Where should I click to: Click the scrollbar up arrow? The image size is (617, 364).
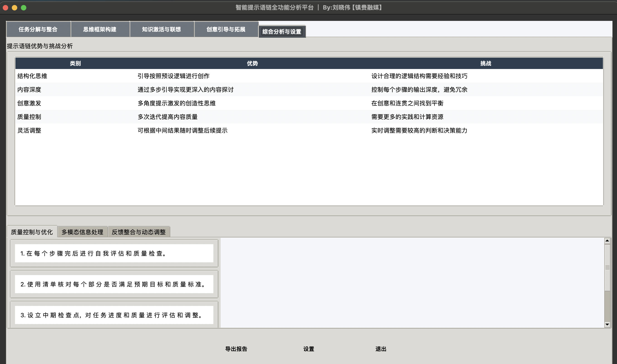click(607, 241)
